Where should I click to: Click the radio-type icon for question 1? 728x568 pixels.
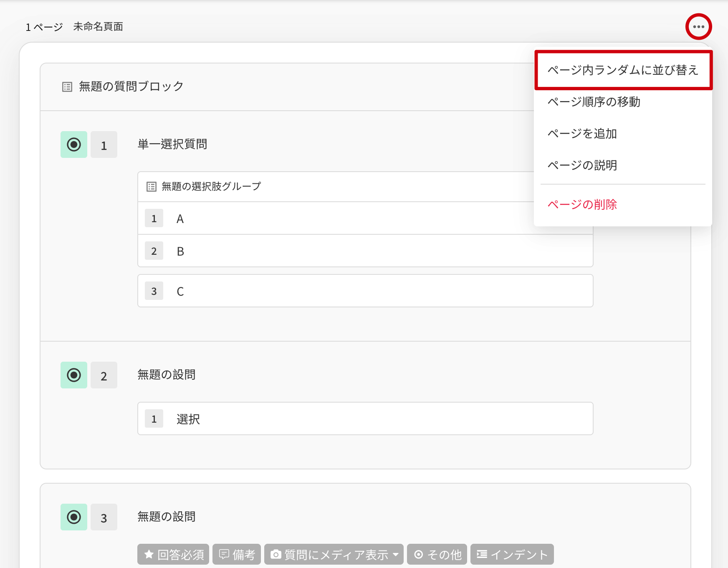[x=74, y=145]
